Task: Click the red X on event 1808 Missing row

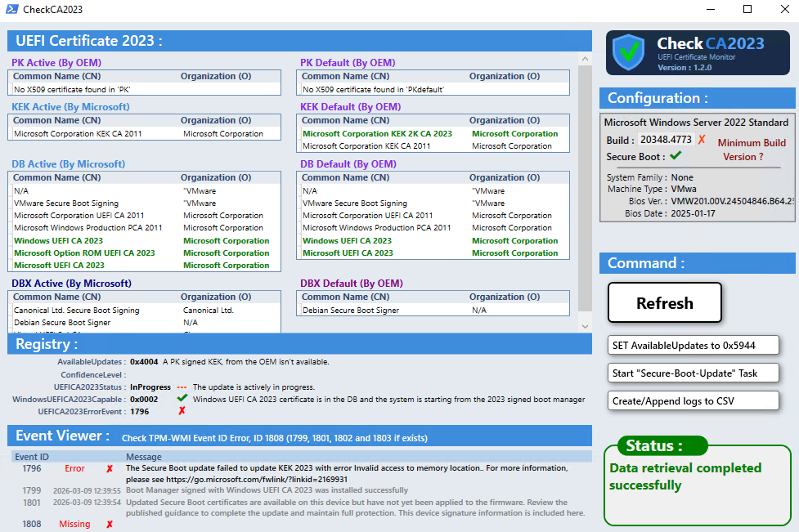Action: [x=110, y=524]
